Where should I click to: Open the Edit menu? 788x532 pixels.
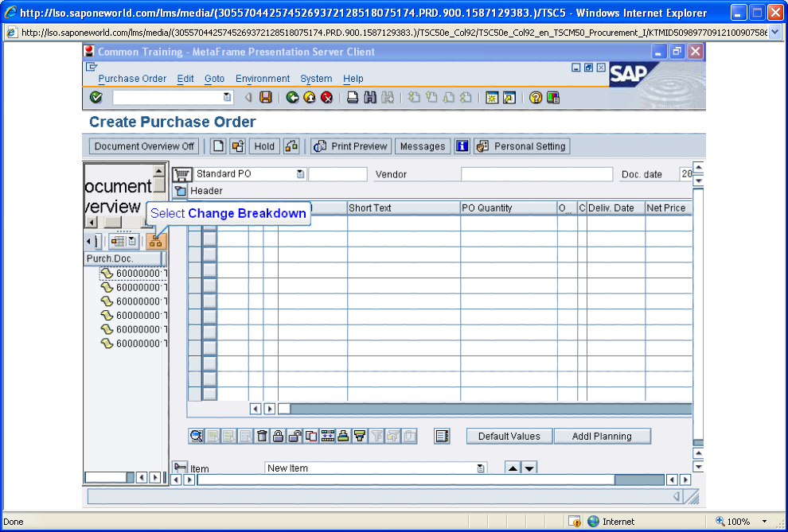185,79
